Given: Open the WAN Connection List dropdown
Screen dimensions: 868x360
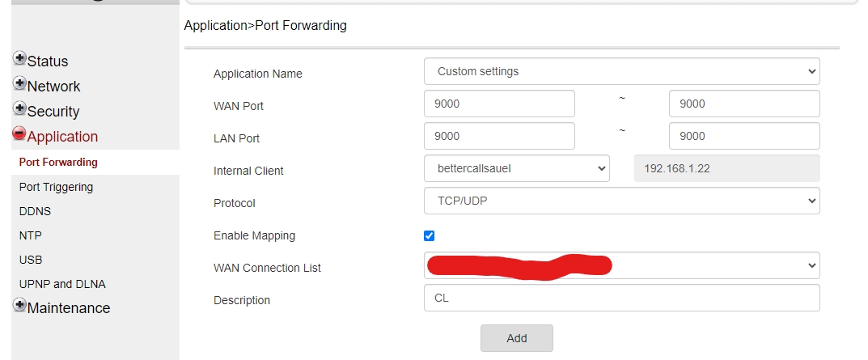Looking at the screenshot, I should pyautogui.click(x=621, y=265).
